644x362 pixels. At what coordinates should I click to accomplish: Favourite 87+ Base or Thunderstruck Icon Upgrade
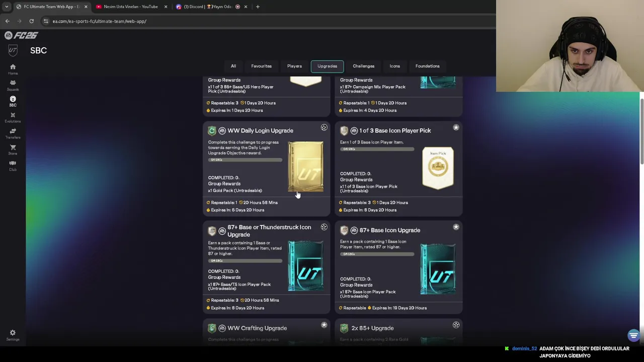click(x=324, y=227)
